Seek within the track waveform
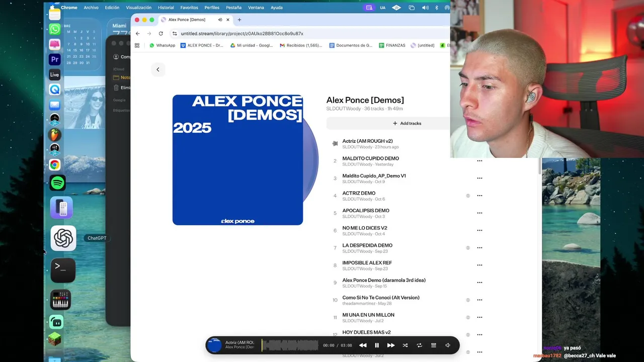644x362 pixels. [290, 345]
